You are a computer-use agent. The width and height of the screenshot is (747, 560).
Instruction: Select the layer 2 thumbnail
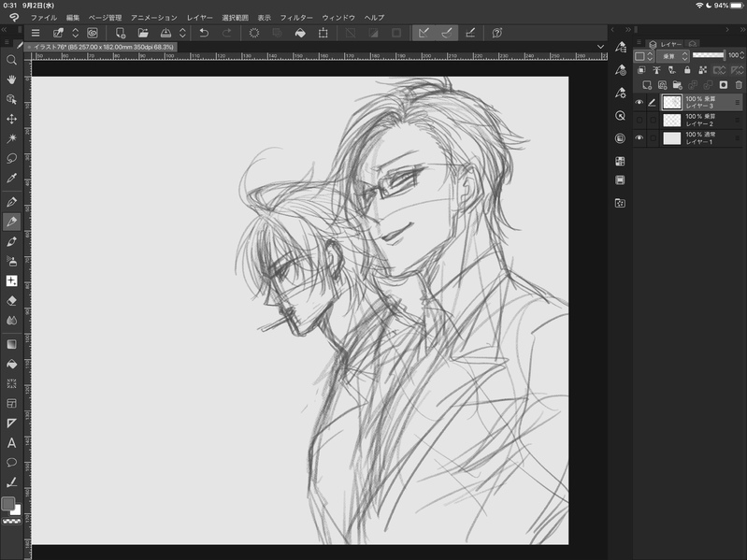pyautogui.click(x=671, y=120)
